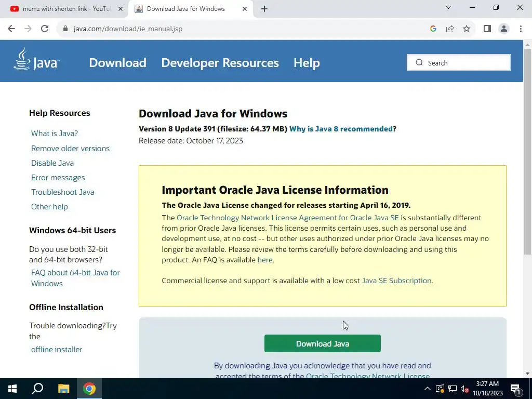Open Other help link

49,207
